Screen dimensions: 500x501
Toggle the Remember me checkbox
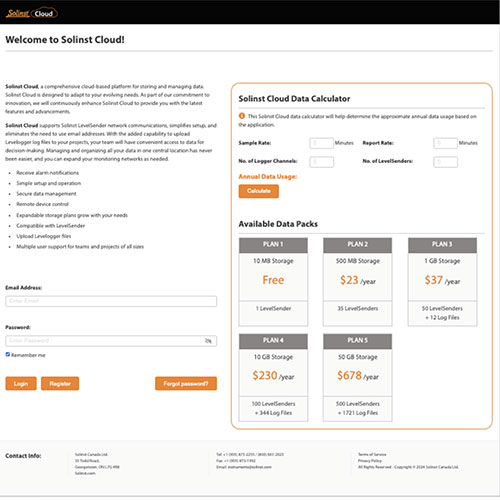coord(8,355)
